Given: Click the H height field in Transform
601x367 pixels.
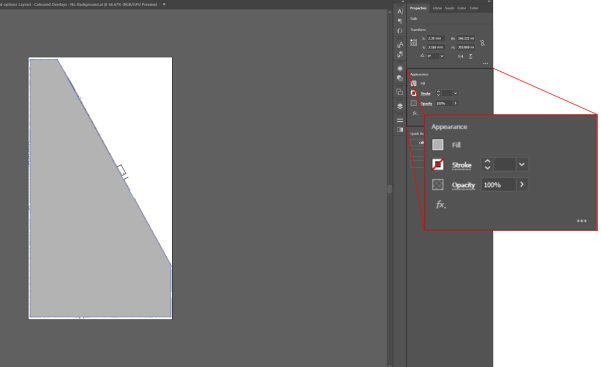Looking at the screenshot, I should (x=466, y=47).
